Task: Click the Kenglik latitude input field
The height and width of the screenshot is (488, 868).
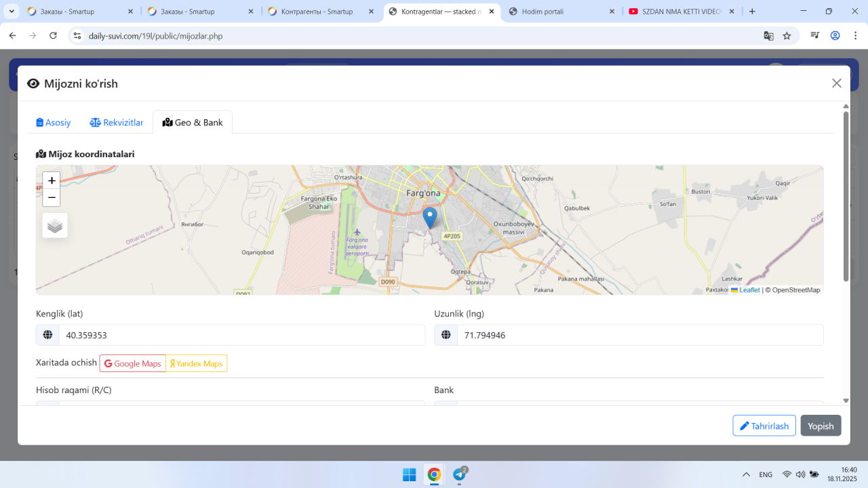Action: 241,335
